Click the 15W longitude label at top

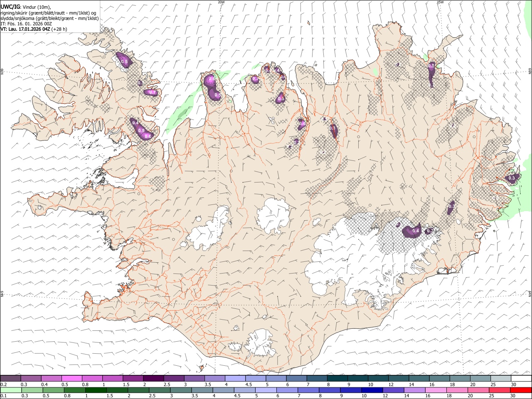[440, 2]
